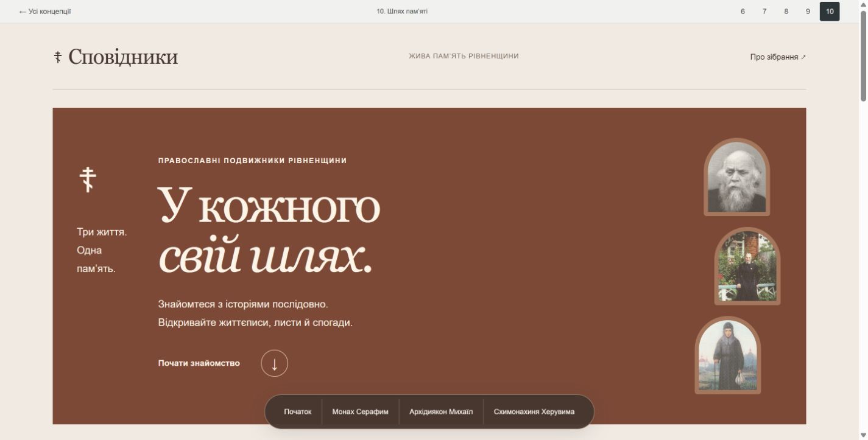Click the Orthodox cross icon in hero
Image resolution: width=868 pixels, height=440 pixels.
(x=88, y=180)
